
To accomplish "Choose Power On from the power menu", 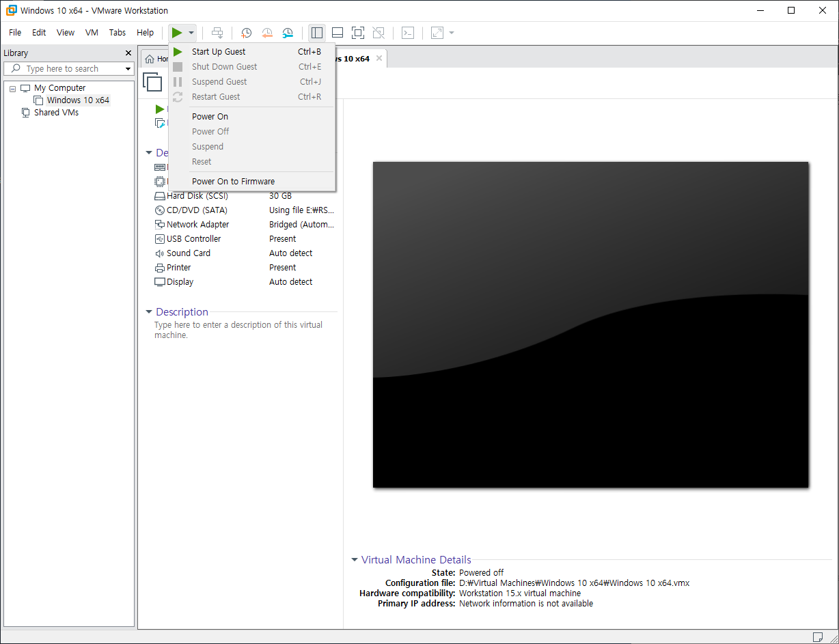I will 251,117.
